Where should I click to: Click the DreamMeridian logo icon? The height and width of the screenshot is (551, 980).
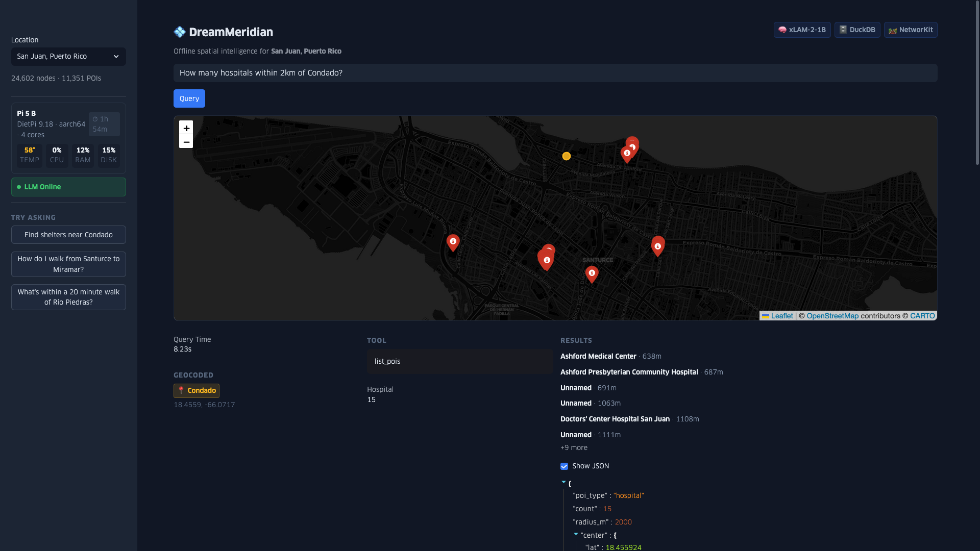click(180, 32)
